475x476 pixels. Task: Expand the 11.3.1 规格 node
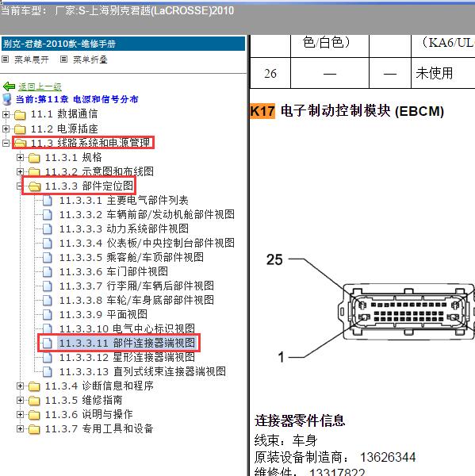20,157
